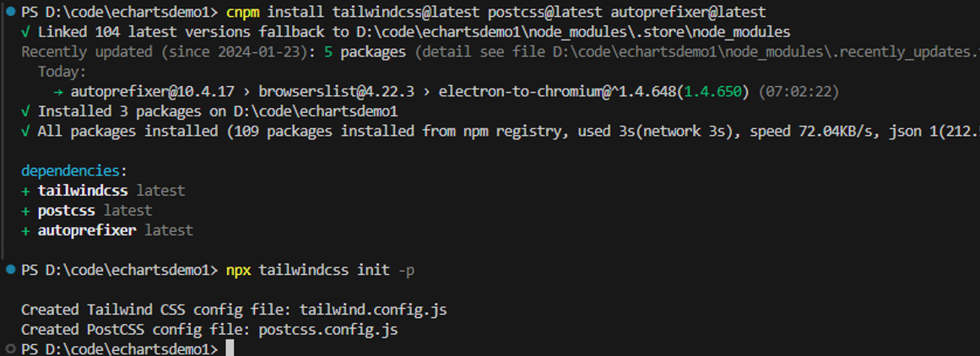The height and width of the screenshot is (356, 980).
Task: Click the green 1.4.650 version number
Action: [x=717, y=91]
